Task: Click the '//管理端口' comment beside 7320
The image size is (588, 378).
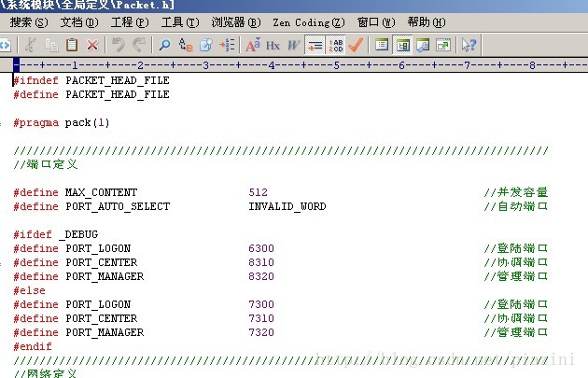Action: (515, 332)
